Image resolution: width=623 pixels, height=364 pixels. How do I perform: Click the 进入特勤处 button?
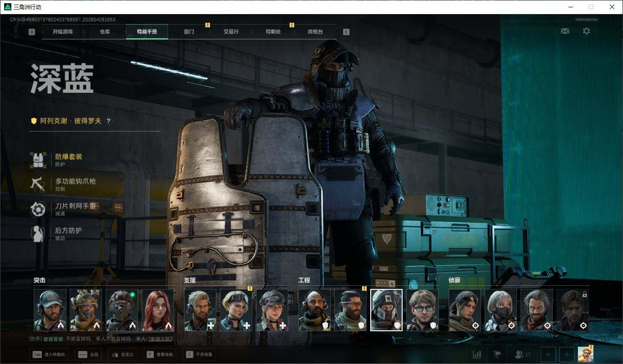(x=49, y=354)
